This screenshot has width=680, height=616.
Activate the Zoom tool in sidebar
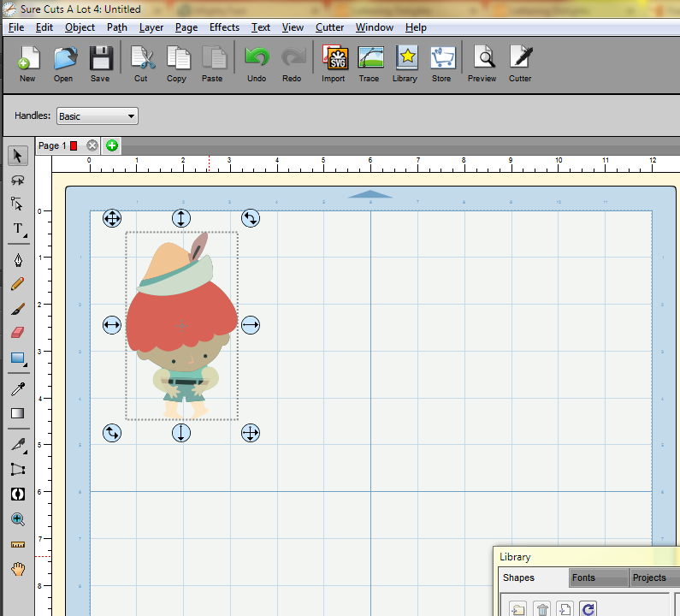tap(18, 519)
